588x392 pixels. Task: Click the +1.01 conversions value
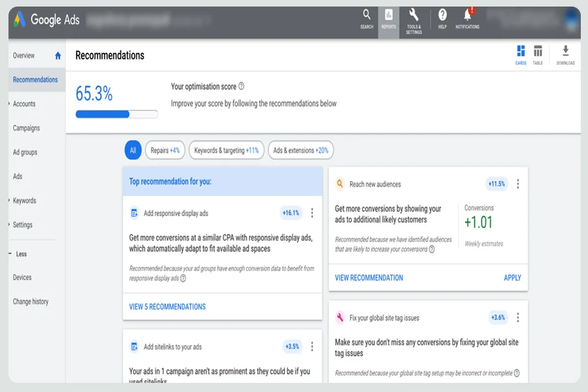tap(478, 222)
